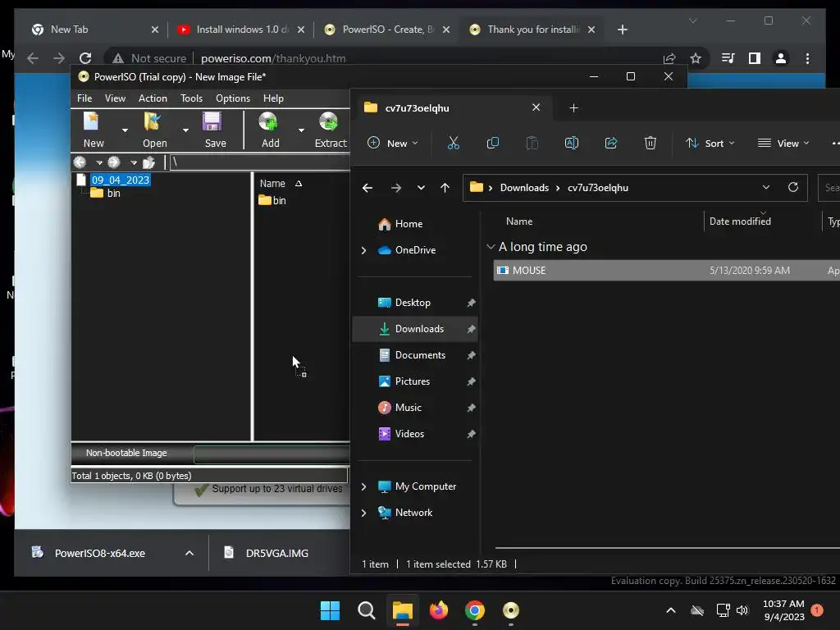This screenshot has height=630, width=840.
Task: Click the Extract icon in PowerISO toolbar
Action: [x=328, y=122]
